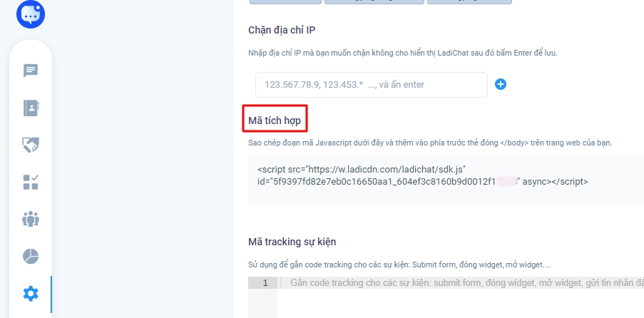Open the chat conversations sidebar icon

point(31,71)
